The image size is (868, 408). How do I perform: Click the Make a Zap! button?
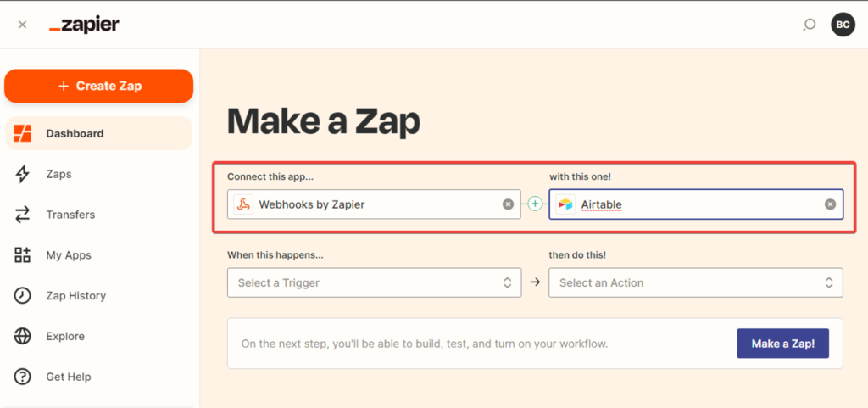782,344
